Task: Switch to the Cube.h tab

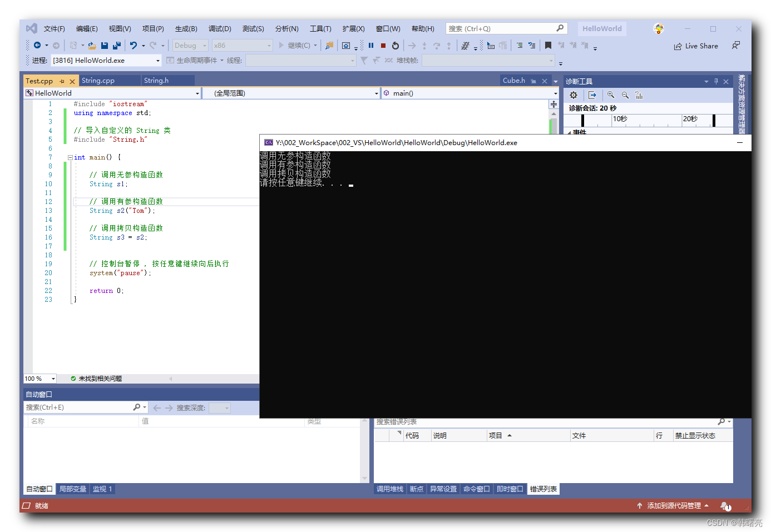Action: pyautogui.click(x=514, y=81)
